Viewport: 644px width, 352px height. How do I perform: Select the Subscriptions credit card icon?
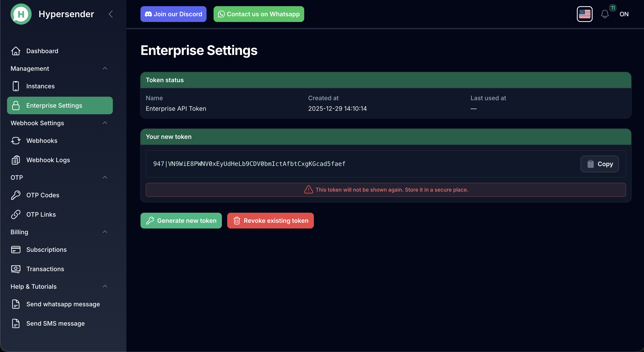[16, 249]
